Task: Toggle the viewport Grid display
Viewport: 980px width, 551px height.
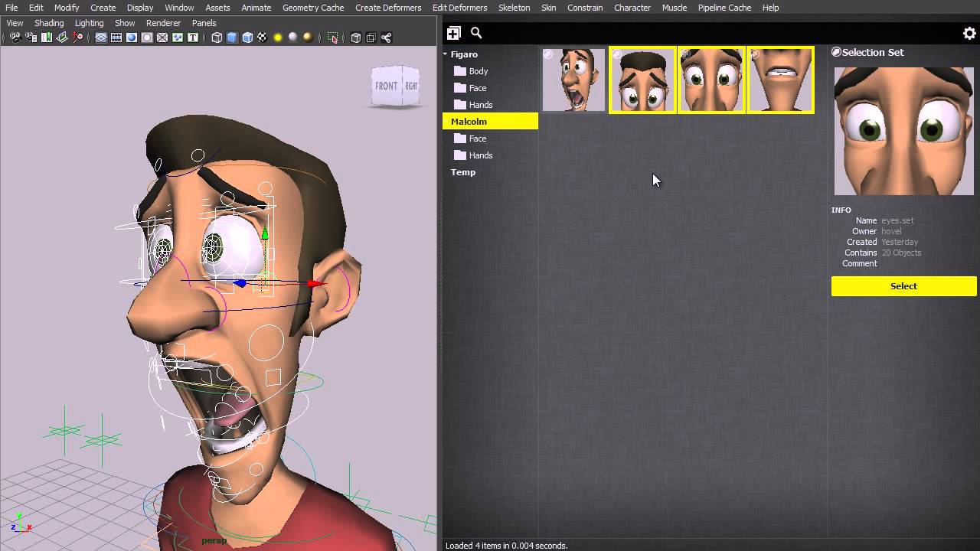Action: coord(100,37)
